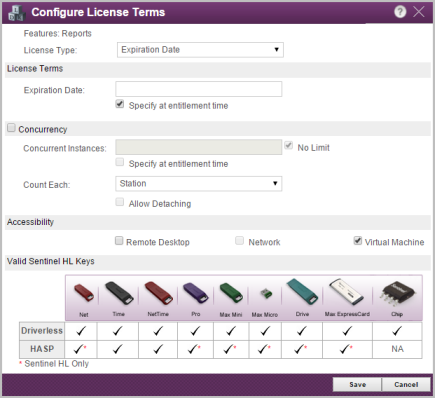Click the NA cell in HASP row
This screenshot has width=435, height=398.
[x=397, y=349]
